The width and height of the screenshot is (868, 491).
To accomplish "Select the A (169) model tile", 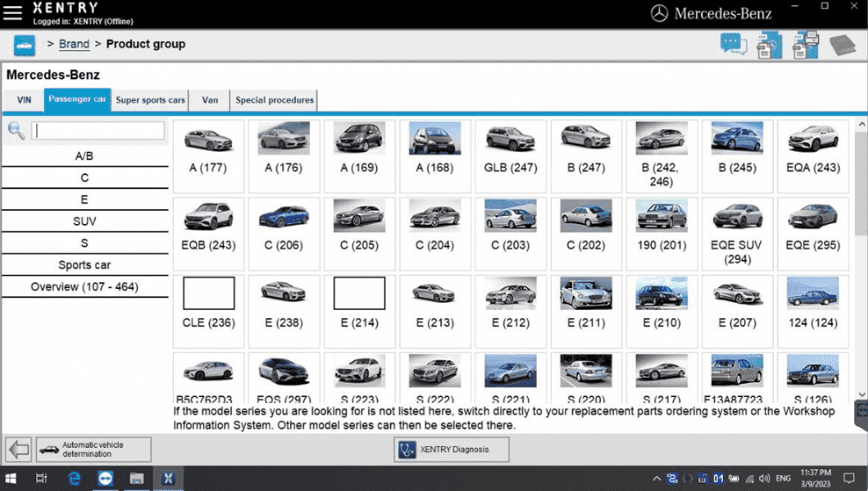I will click(359, 156).
